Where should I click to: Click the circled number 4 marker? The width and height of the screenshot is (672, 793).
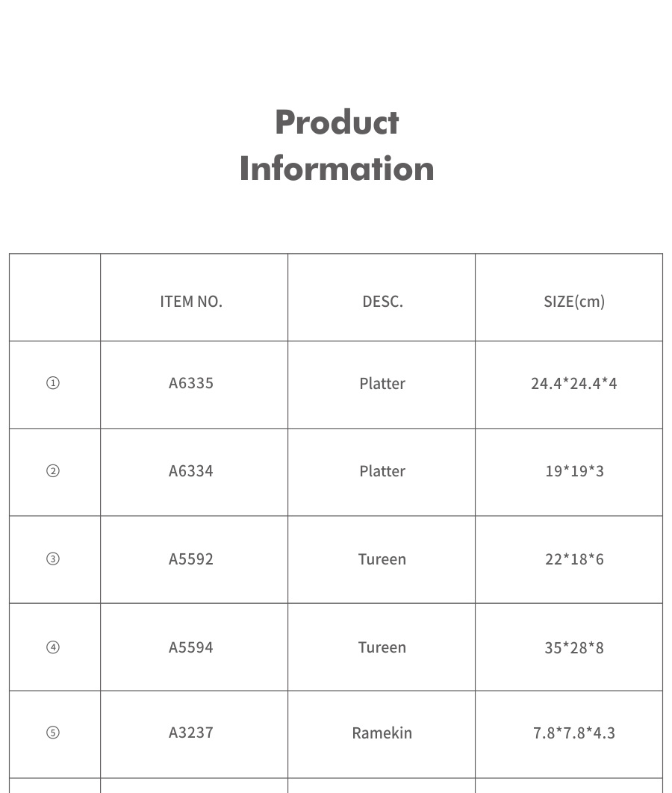pos(53,647)
